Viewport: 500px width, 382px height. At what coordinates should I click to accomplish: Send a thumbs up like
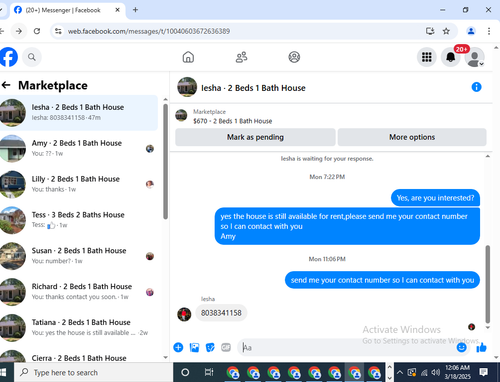[x=481, y=347]
